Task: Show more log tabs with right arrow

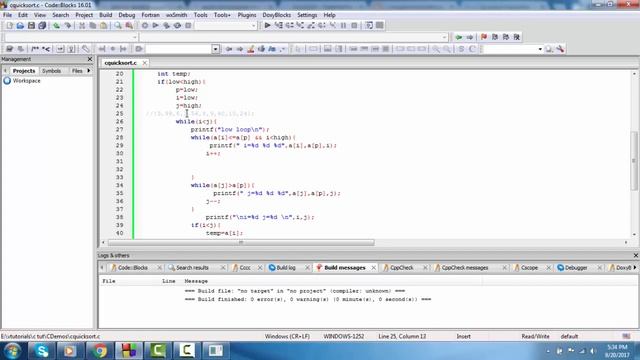Action: (635, 268)
